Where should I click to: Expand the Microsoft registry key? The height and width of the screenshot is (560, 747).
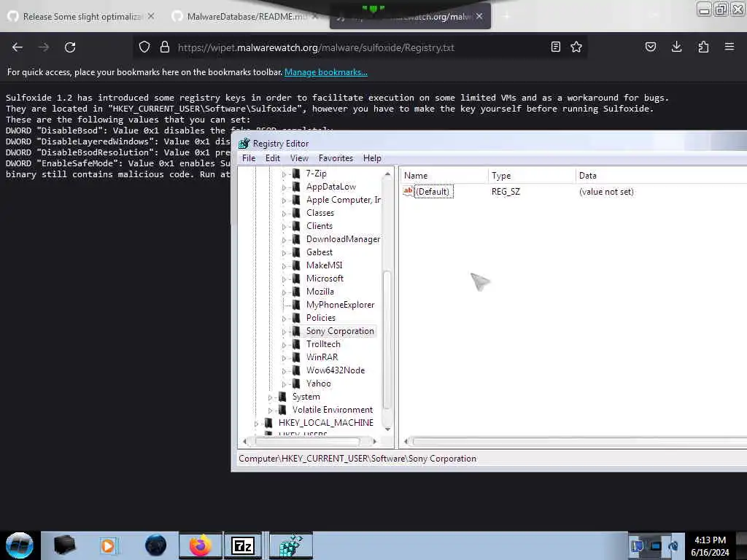(x=284, y=279)
